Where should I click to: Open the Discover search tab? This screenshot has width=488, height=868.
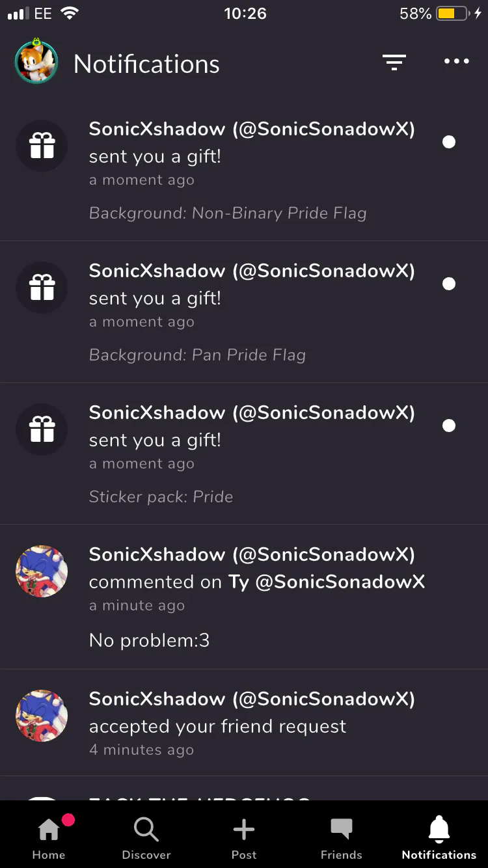(x=146, y=837)
